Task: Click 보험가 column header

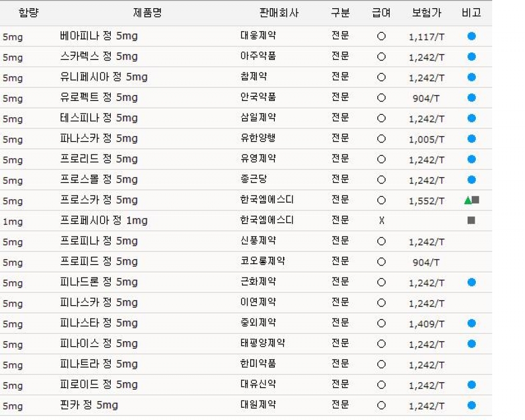Action: pos(427,13)
